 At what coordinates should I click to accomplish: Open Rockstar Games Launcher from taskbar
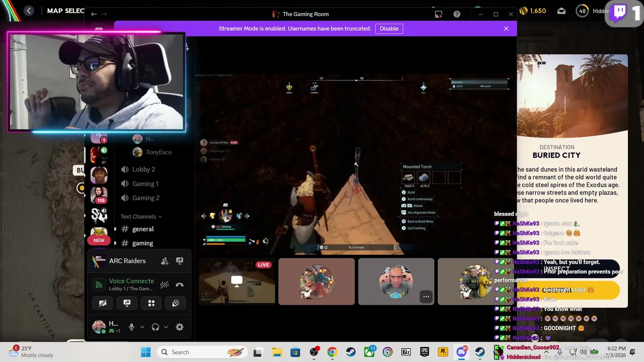(443, 352)
